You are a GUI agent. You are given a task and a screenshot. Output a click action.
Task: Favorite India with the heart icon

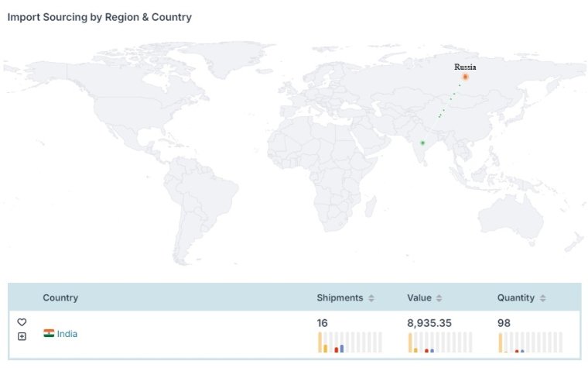(x=22, y=322)
